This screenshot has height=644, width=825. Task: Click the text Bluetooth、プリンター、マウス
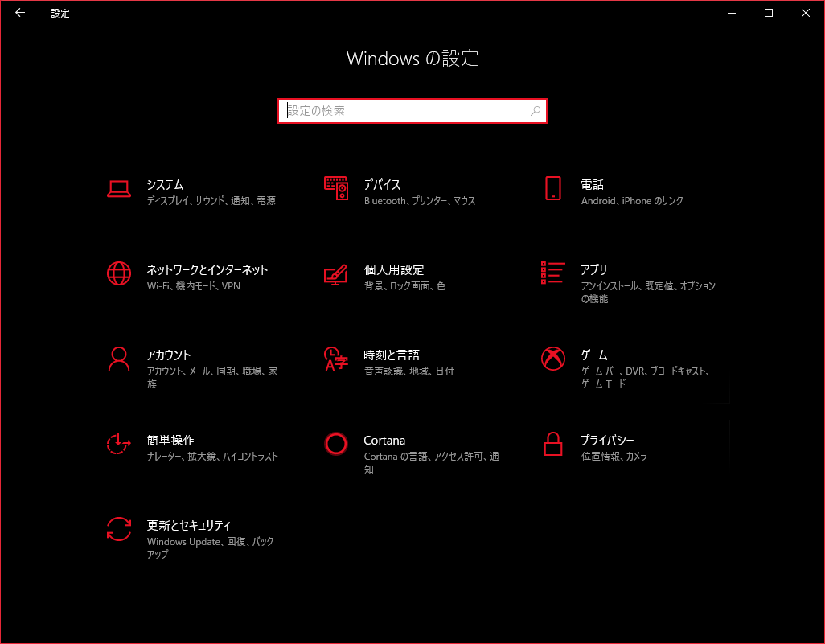click(420, 201)
